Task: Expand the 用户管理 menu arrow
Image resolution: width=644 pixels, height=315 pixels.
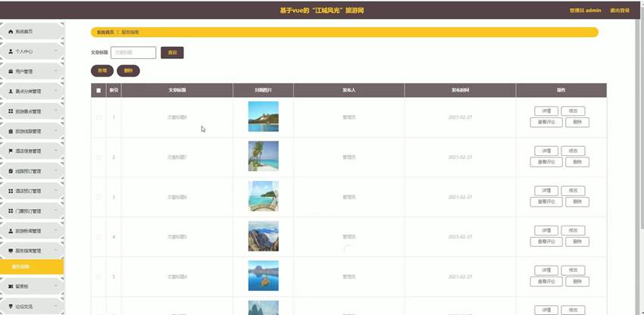Action: click(56, 71)
